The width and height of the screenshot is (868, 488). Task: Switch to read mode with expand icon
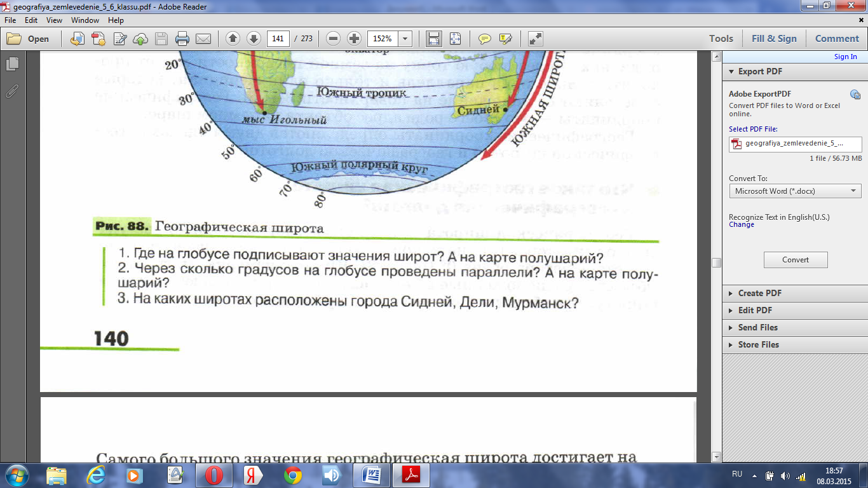coord(536,39)
